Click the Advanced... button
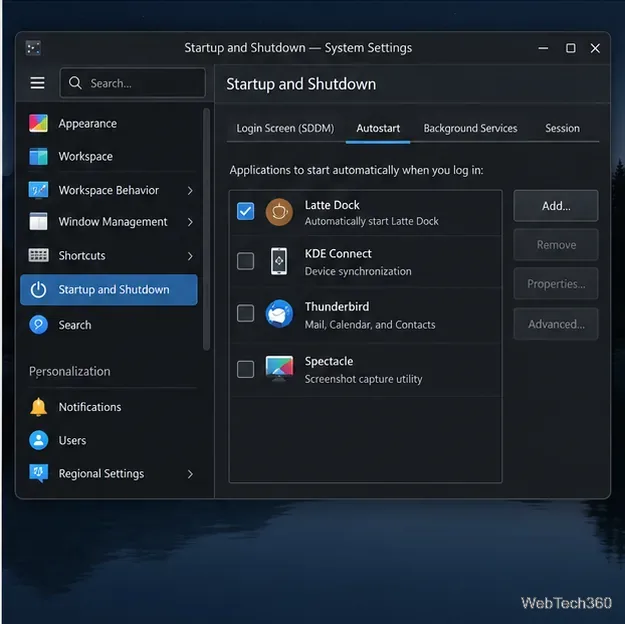 556,324
